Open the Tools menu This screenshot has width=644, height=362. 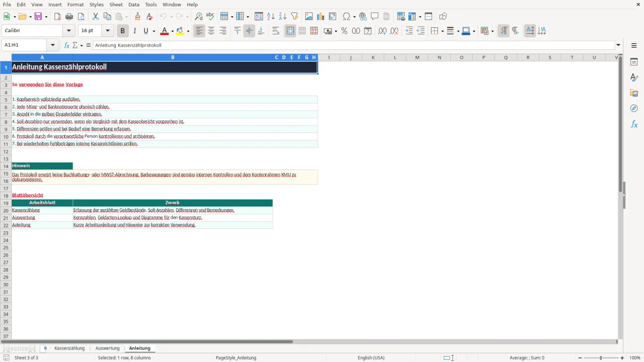point(151,4)
